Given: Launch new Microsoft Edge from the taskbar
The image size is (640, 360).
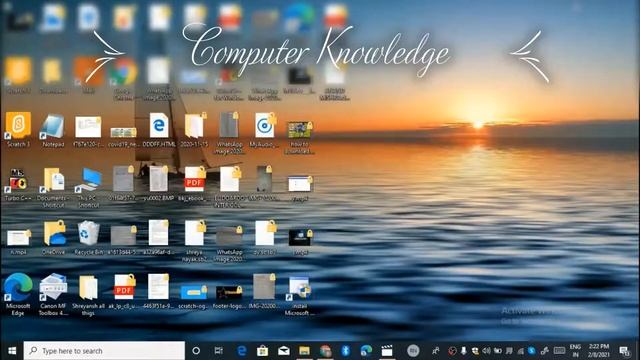Looking at the screenshot, I should coord(366,351).
